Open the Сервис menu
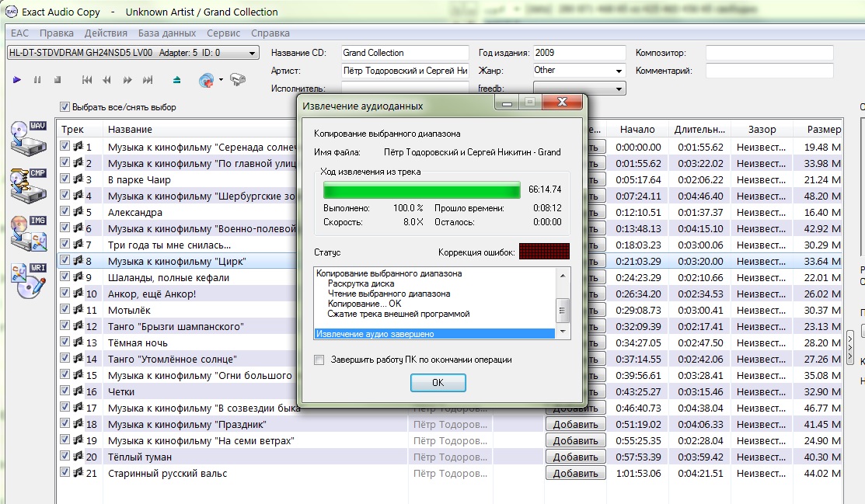865x504 pixels. click(223, 33)
